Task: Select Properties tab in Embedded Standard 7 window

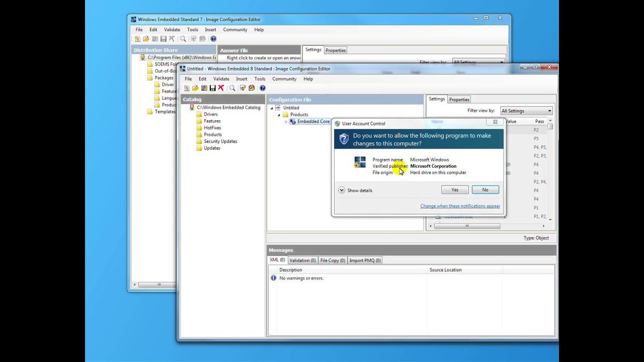Action: (x=336, y=50)
